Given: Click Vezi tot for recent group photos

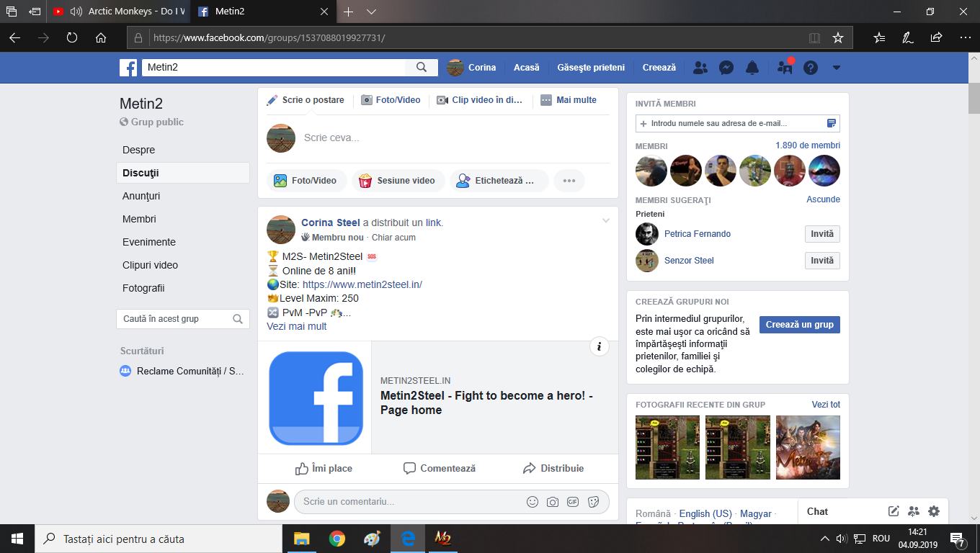Looking at the screenshot, I should coord(826,405).
